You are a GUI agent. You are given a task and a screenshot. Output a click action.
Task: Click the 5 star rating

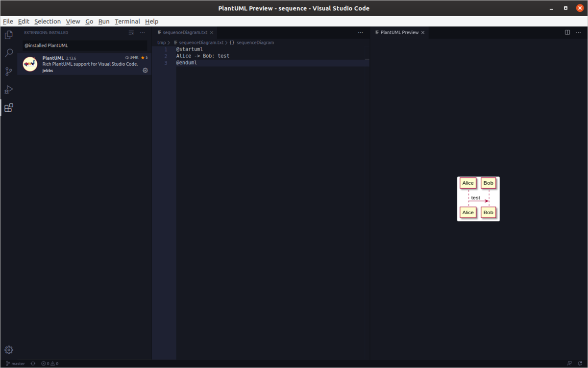pyautogui.click(x=144, y=58)
